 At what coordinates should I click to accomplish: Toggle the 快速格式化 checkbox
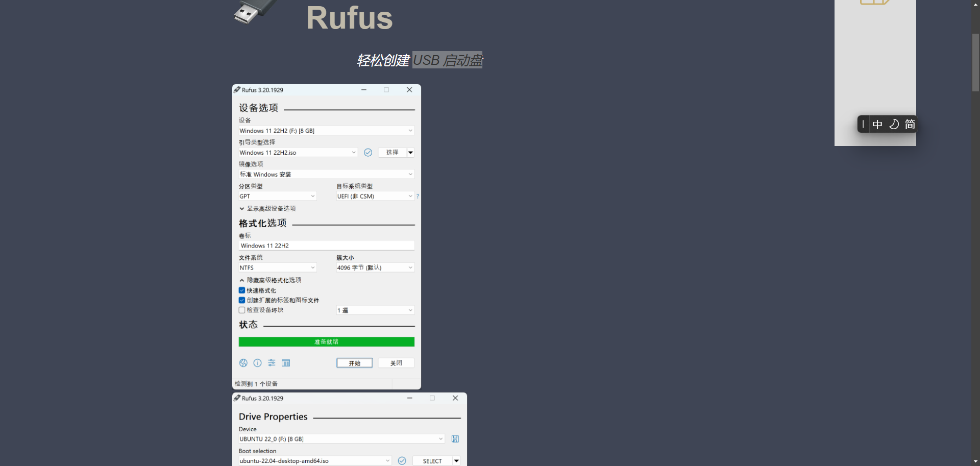[242, 290]
